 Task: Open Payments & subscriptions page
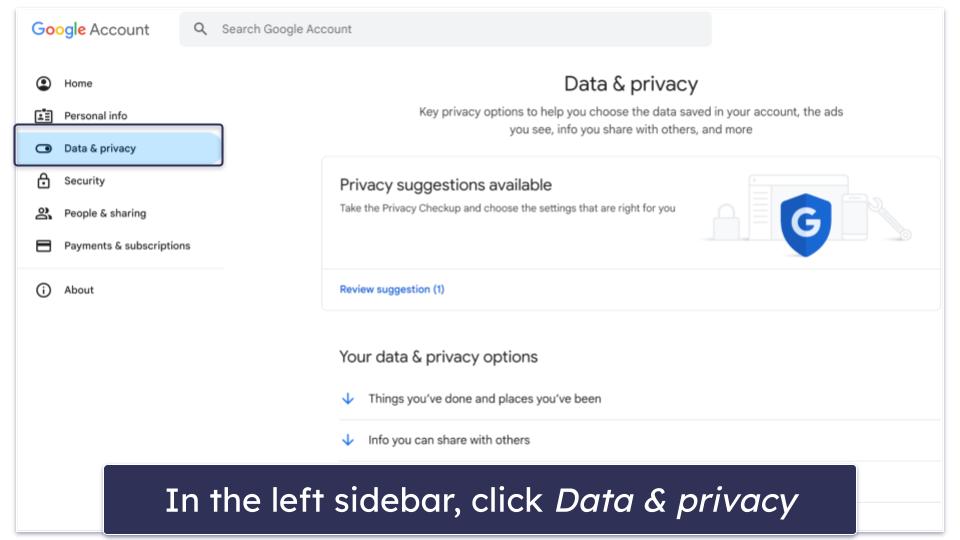click(x=127, y=246)
